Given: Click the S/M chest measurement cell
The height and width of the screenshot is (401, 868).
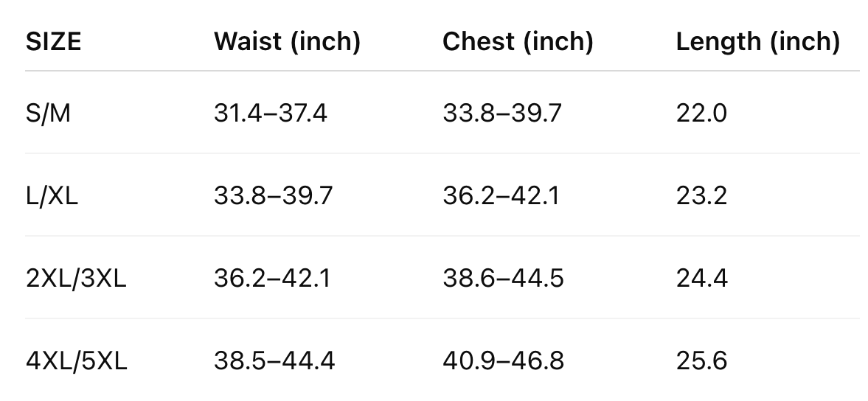Looking at the screenshot, I should click(501, 114).
